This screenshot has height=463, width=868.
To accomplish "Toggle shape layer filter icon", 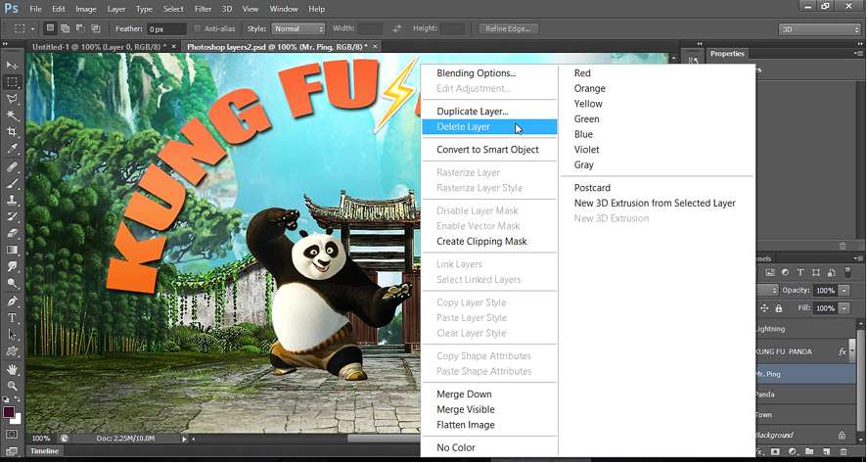I will [x=815, y=272].
